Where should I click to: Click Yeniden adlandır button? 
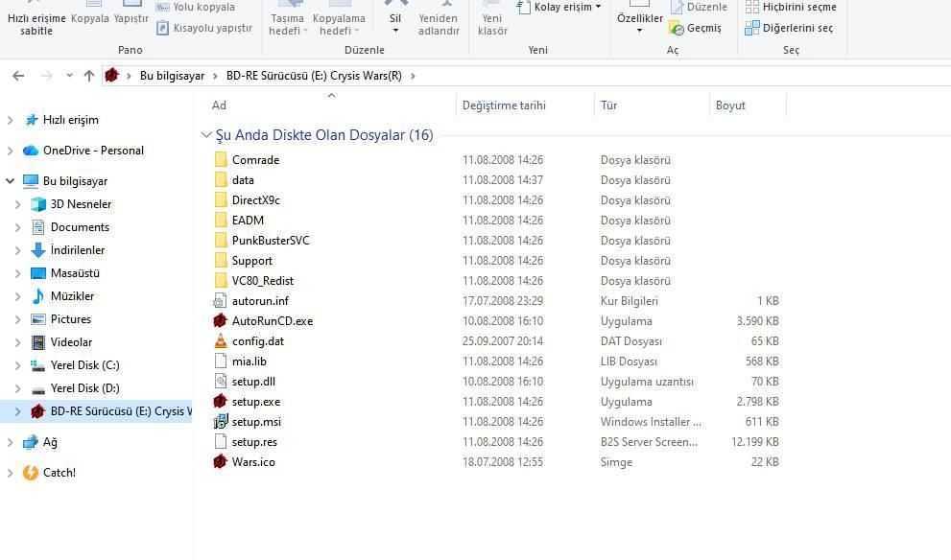click(x=439, y=19)
